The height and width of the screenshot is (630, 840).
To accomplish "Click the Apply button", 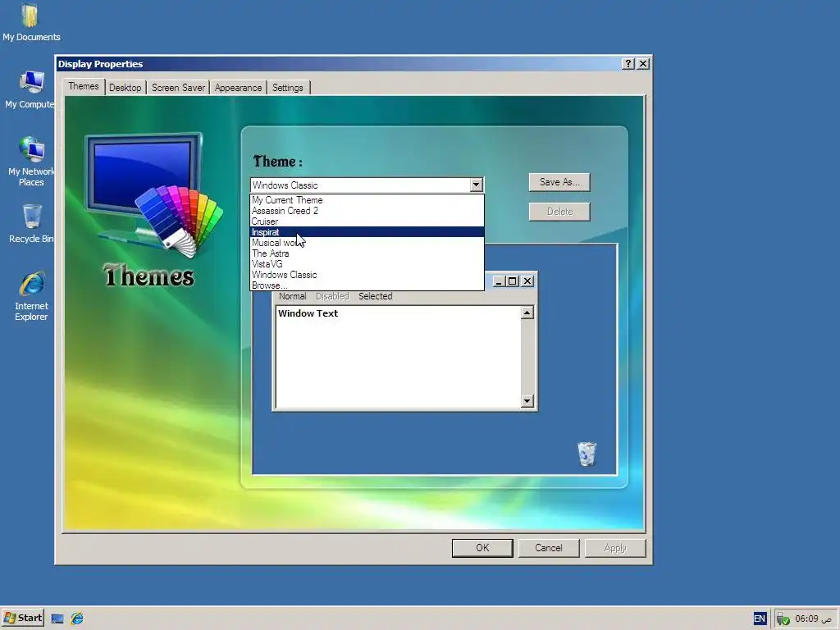I will click(615, 547).
